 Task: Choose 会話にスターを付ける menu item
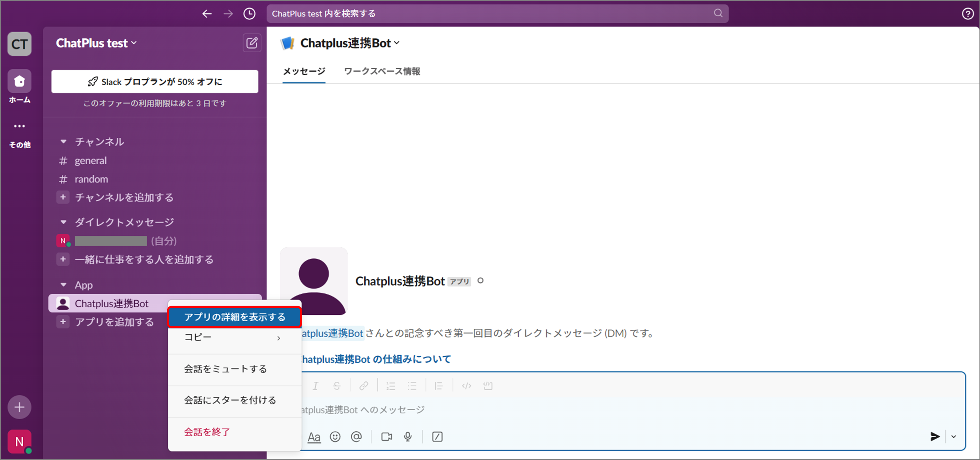click(x=235, y=400)
